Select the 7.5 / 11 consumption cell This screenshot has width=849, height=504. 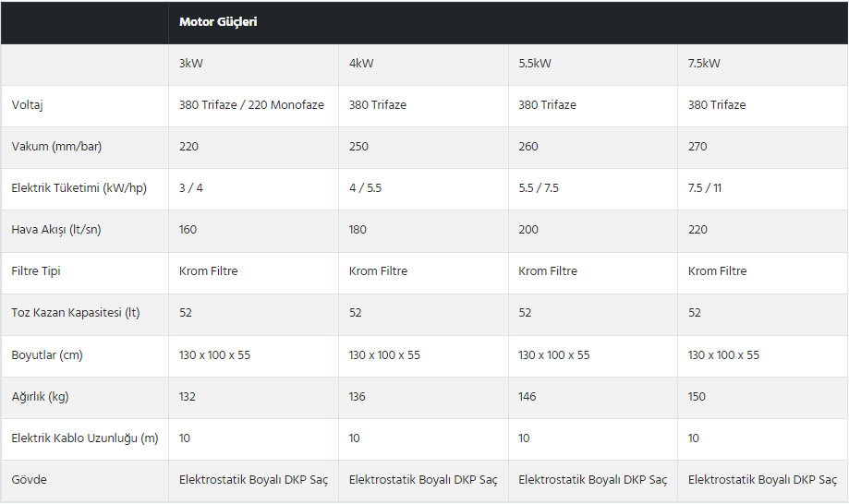705,188
